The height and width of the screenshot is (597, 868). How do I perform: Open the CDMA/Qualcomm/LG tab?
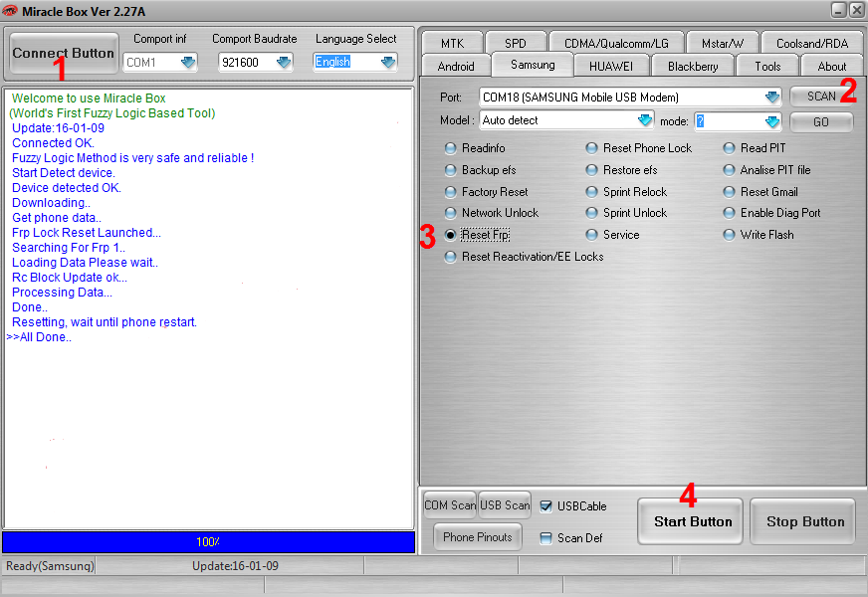616,43
